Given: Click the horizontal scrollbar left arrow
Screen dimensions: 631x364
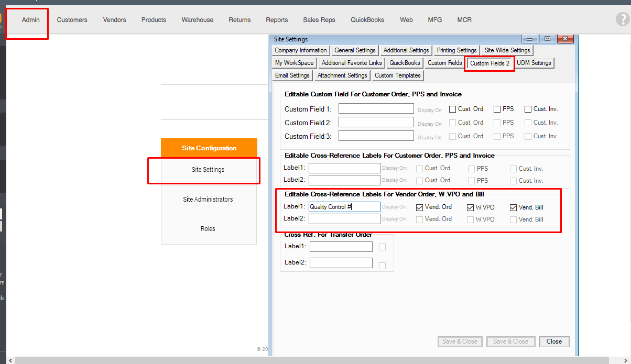Looking at the screenshot, I should pyautogui.click(x=12, y=360).
